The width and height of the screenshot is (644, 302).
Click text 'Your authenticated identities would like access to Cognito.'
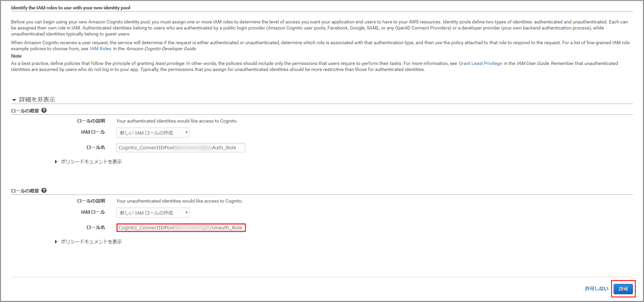177,121
